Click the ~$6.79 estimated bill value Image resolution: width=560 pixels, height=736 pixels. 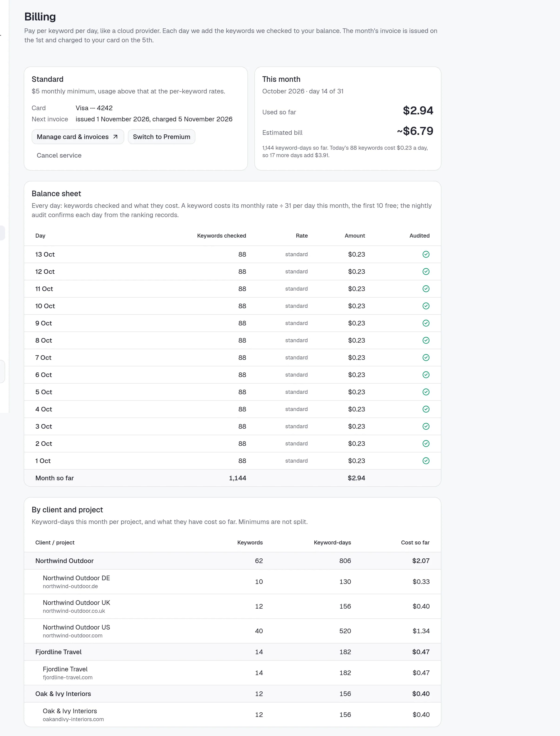pyautogui.click(x=415, y=131)
